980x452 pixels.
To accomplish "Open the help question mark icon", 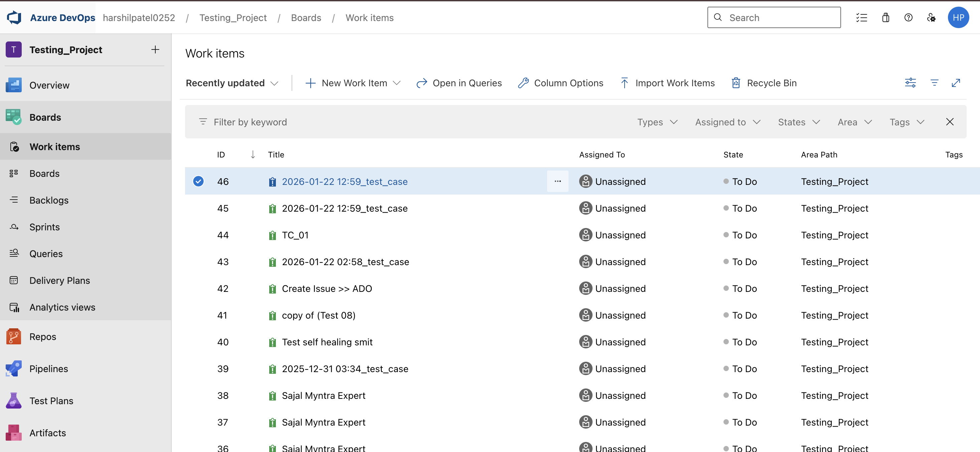I will pos(908,17).
